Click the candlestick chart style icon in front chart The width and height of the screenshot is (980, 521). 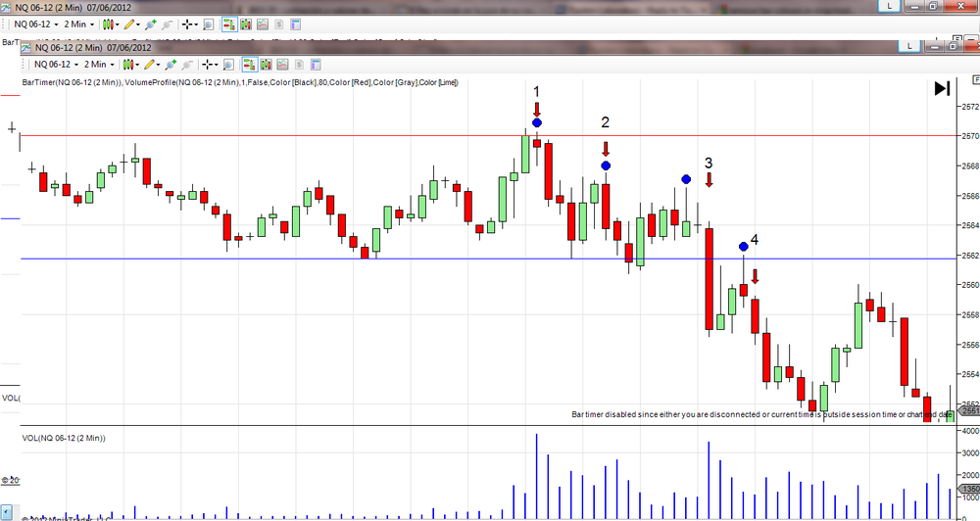128,65
